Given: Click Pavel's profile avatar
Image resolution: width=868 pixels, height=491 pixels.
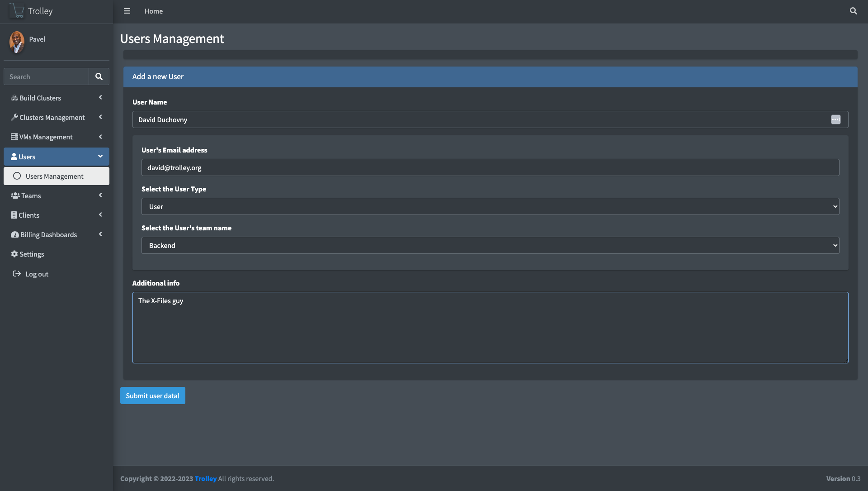Looking at the screenshot, I should (17, 42).
